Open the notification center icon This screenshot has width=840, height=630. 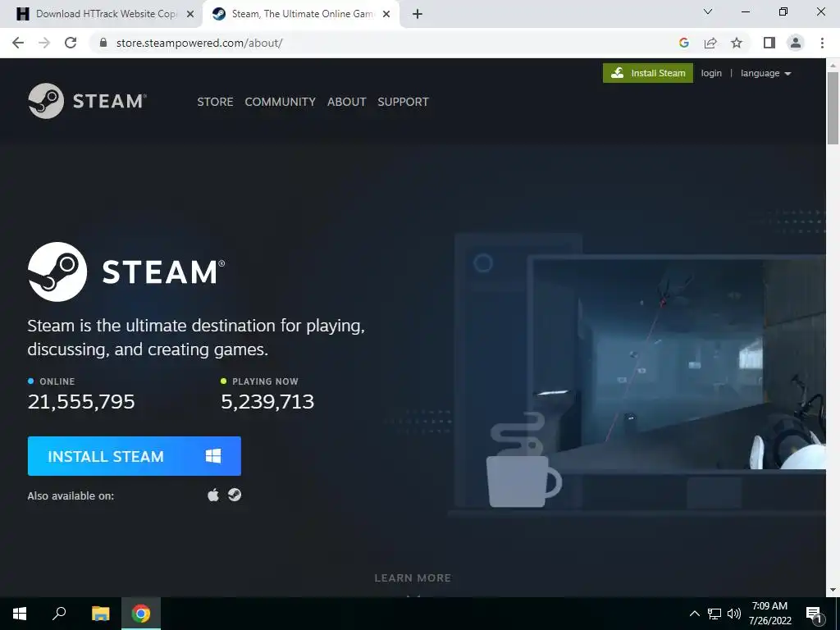[814, 614]
